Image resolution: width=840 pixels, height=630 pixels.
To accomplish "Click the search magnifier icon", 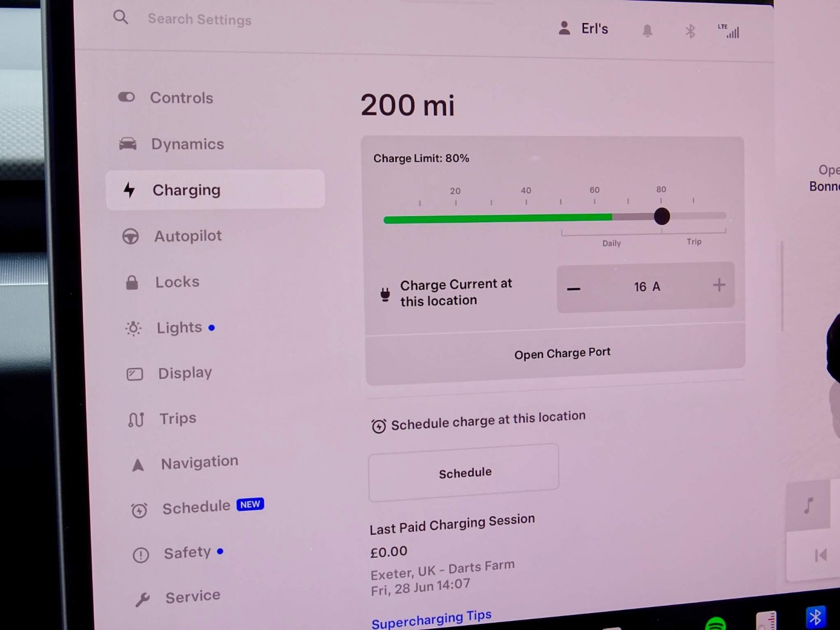I will 120,17.
